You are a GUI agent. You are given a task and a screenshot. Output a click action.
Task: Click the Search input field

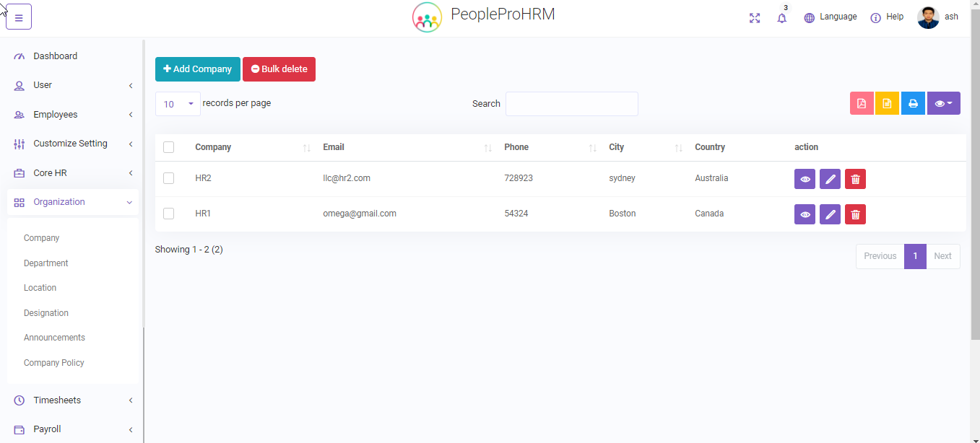(571, 104)
